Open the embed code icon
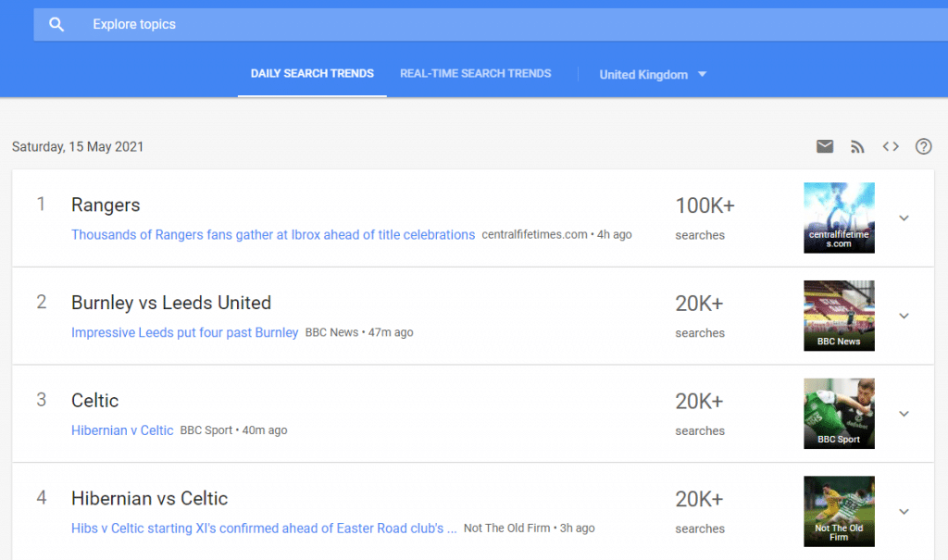This screenshot has height=560, width=948. tap(891, 146)
